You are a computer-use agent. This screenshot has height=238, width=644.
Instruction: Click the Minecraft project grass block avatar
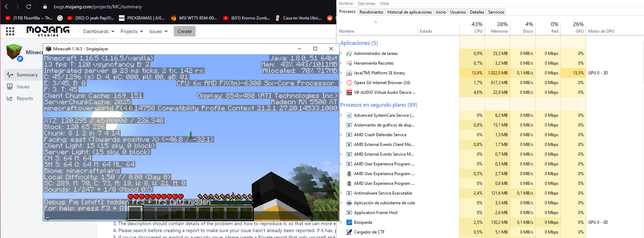[14, 52]
